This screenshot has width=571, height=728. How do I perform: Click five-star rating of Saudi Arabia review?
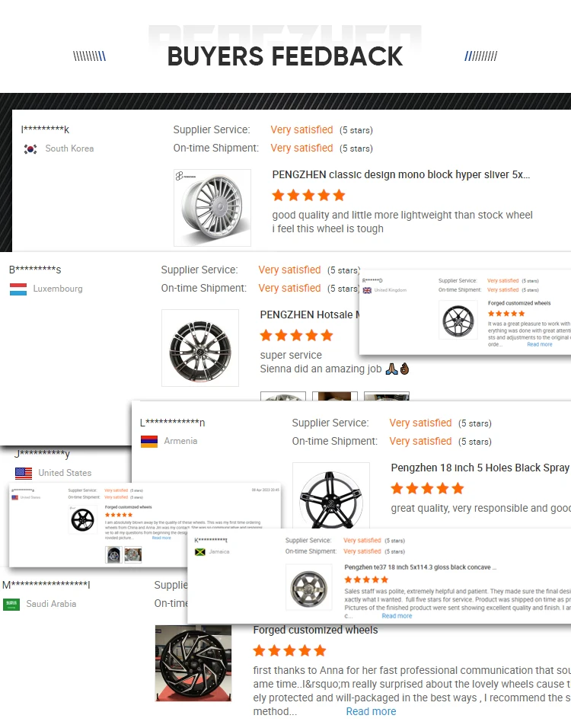[289, 651]
